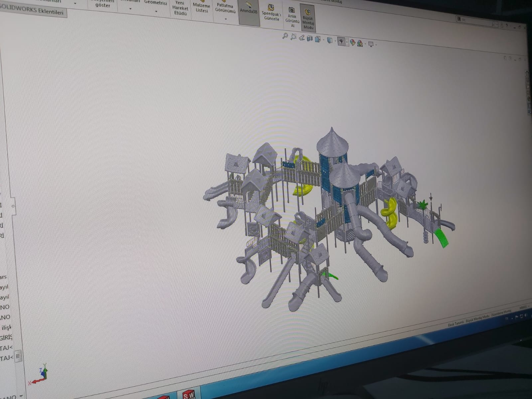This screenshot has height=399, width=532.
Task: Click Previous View icon
Action: tap(302, 38)
